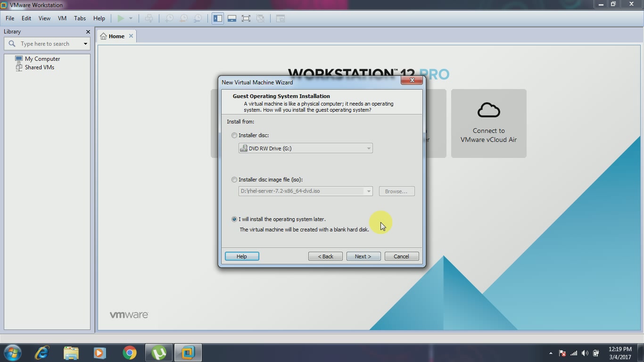Open uTorrent from the taskbar

159,353
